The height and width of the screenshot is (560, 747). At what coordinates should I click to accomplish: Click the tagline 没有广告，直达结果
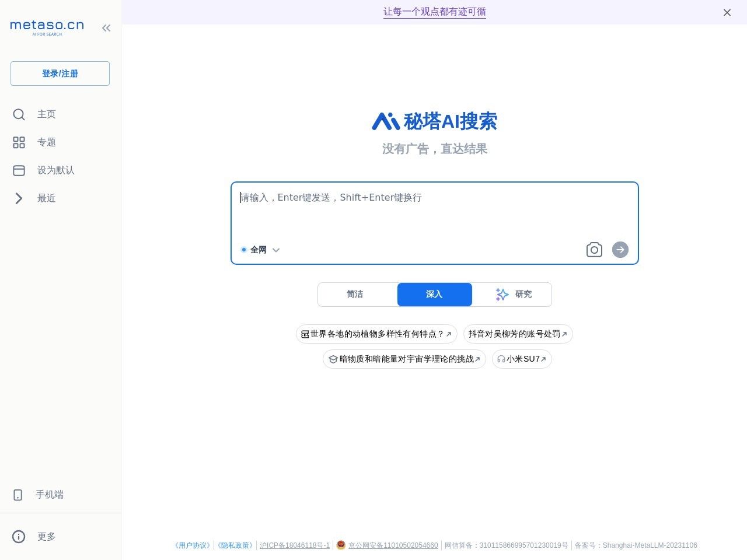tap(435, 149)
